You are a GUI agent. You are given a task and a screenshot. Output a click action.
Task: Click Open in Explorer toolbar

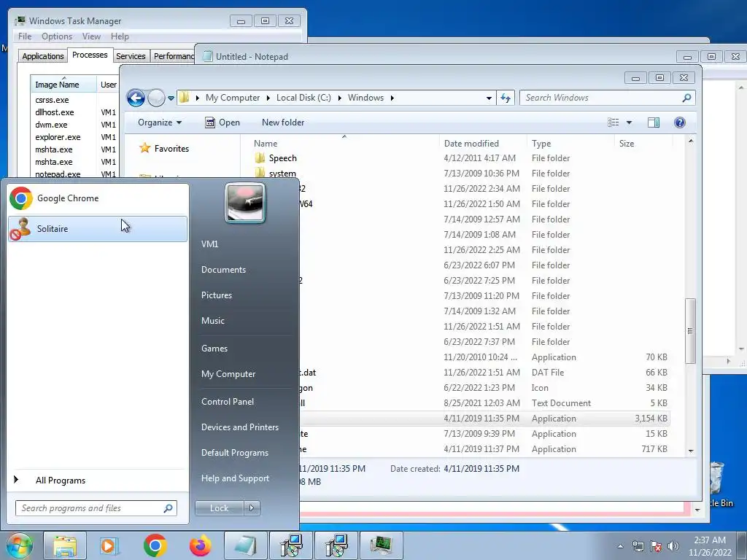tap(222, 122)
